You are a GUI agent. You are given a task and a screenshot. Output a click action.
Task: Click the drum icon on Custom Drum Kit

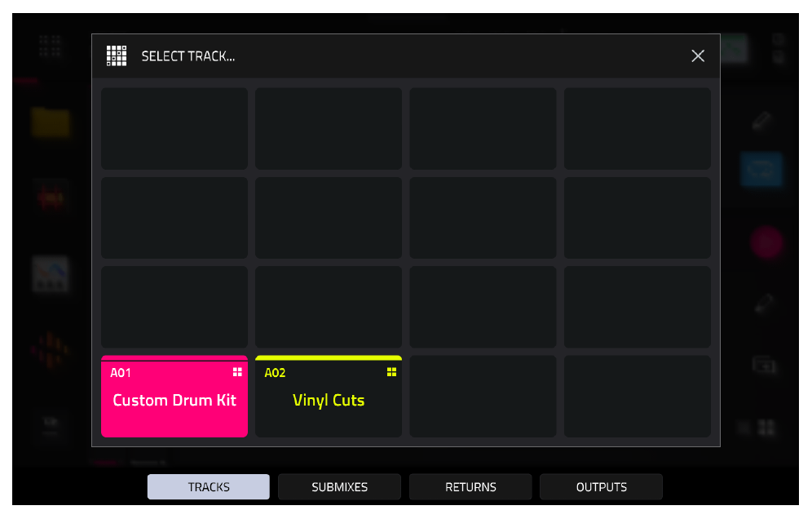pos(237,372)
